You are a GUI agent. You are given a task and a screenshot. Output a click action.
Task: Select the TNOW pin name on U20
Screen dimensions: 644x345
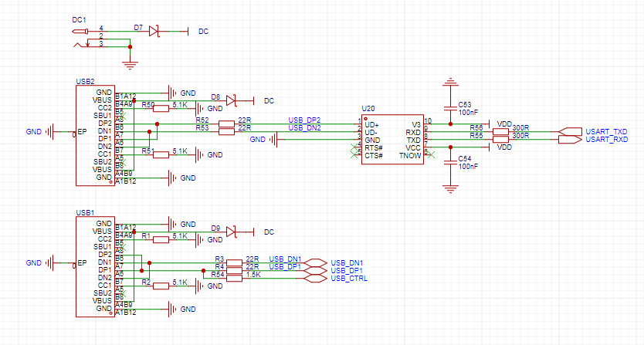[410, 156]
